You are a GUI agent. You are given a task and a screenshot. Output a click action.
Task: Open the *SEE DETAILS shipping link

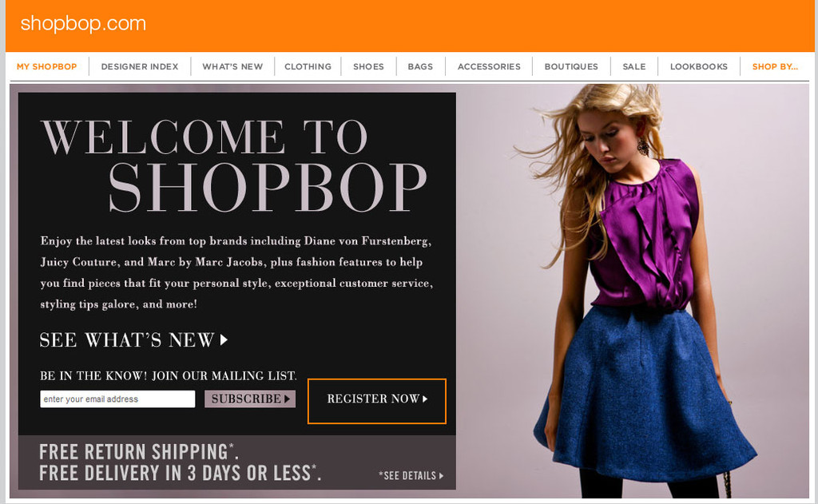(411, 476)
